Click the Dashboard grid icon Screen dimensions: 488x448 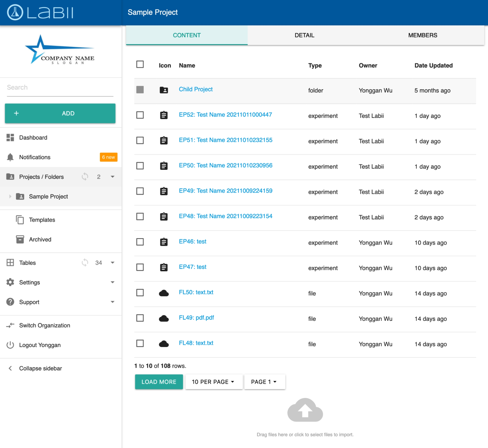click(10, 137)
